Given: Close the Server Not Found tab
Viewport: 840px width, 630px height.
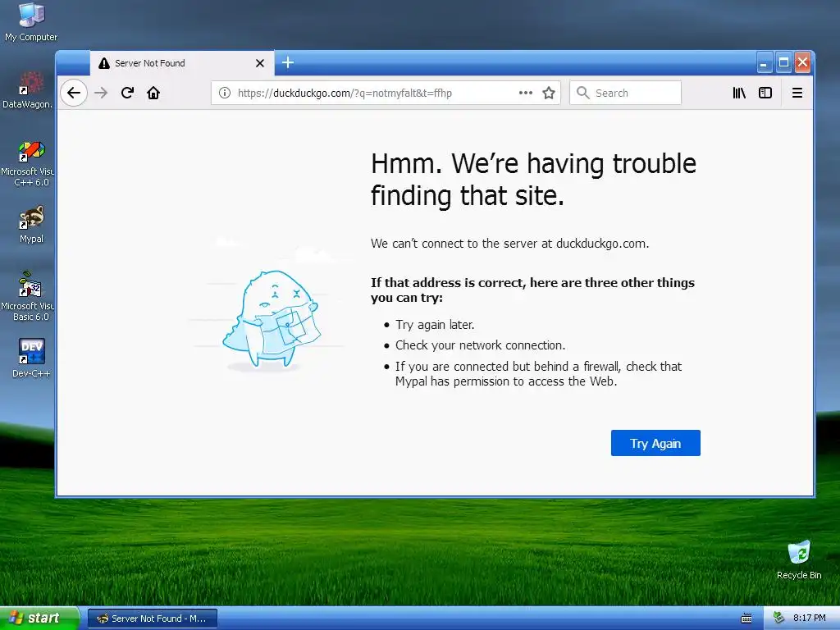Looking at the screenshot, I should click(260, 63).
